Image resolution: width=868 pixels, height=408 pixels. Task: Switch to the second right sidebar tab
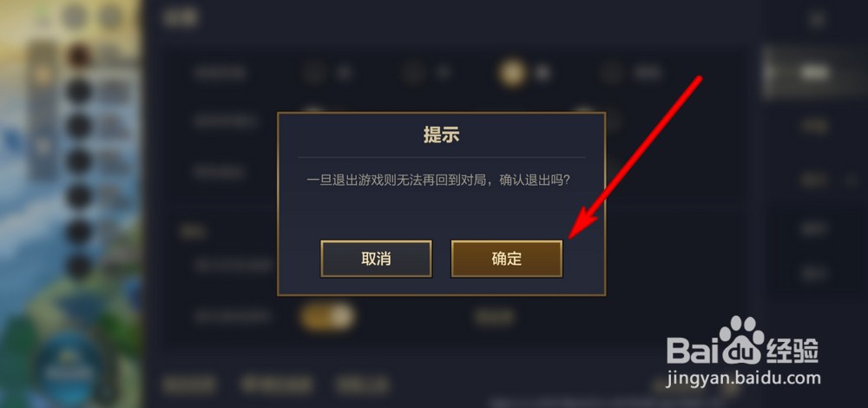click(x=814, y=126)
